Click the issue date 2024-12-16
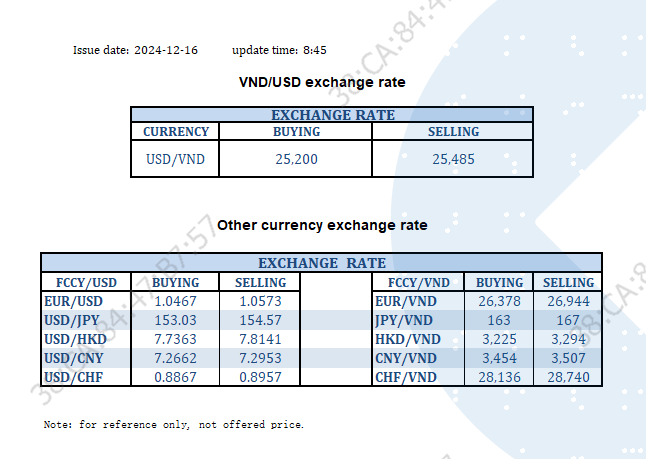Image resolution: width=646 pixels, height=459 pixels. (168, 49)
